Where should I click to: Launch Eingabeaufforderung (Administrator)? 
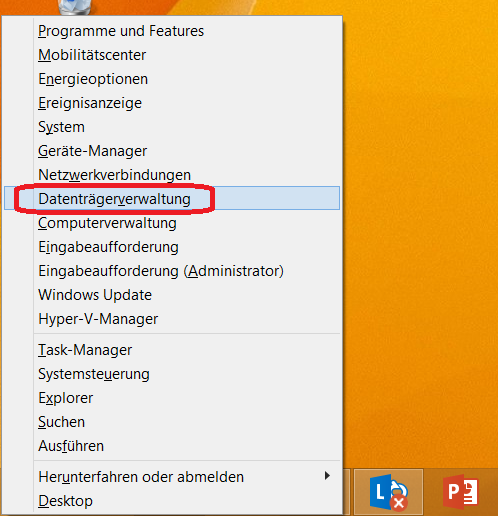tap(172, 271)
